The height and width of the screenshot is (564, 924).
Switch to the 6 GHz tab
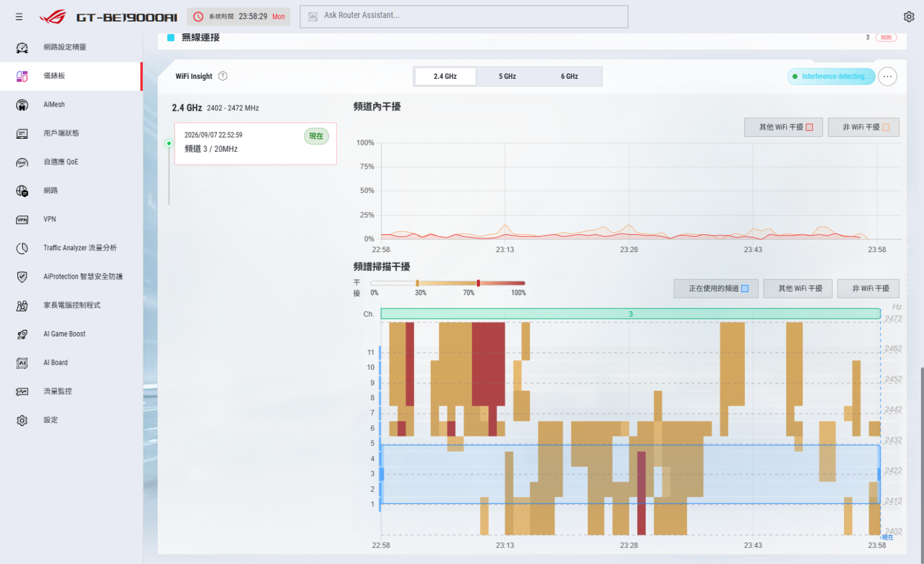pyautogui.click(x=569, y=76)
